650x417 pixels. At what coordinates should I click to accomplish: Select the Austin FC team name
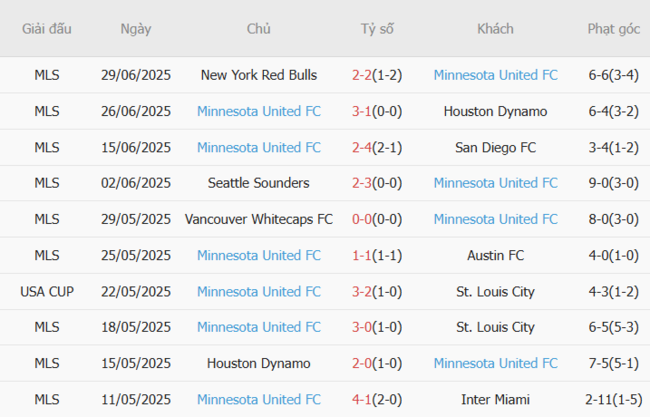point(495,255)
